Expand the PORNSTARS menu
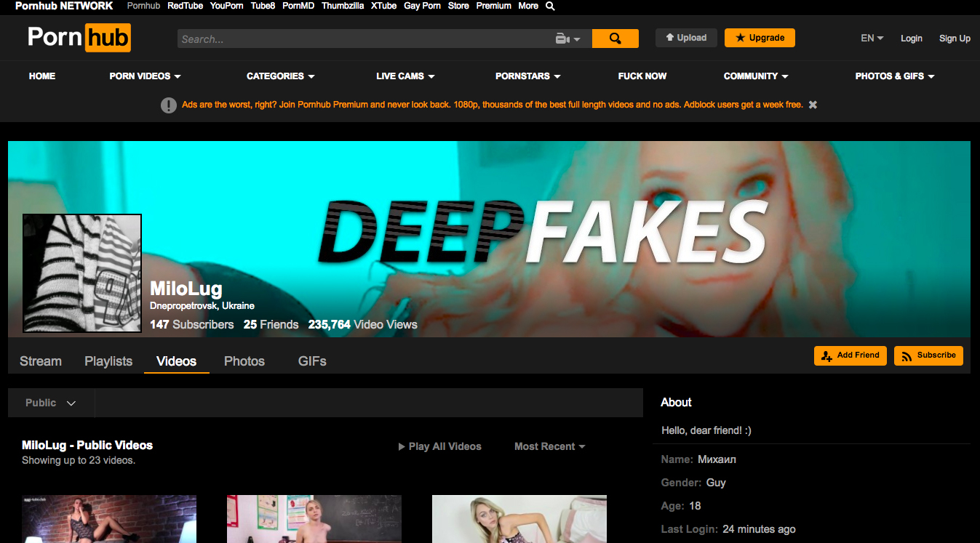 (527, 76)
